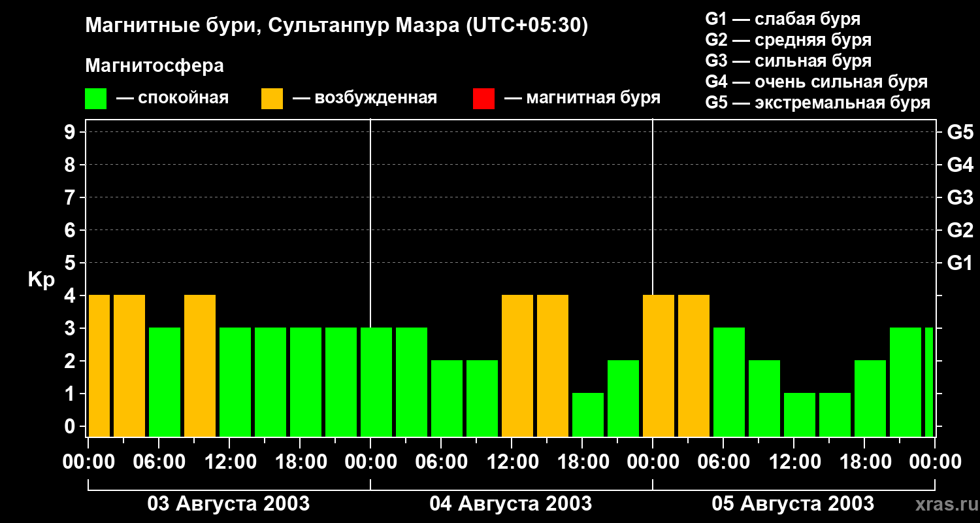Click the right-axis «G4» level label
Image resolution: width=980 pixels, height=523 pixels.
pyautogui.click(x=960, y=165)
